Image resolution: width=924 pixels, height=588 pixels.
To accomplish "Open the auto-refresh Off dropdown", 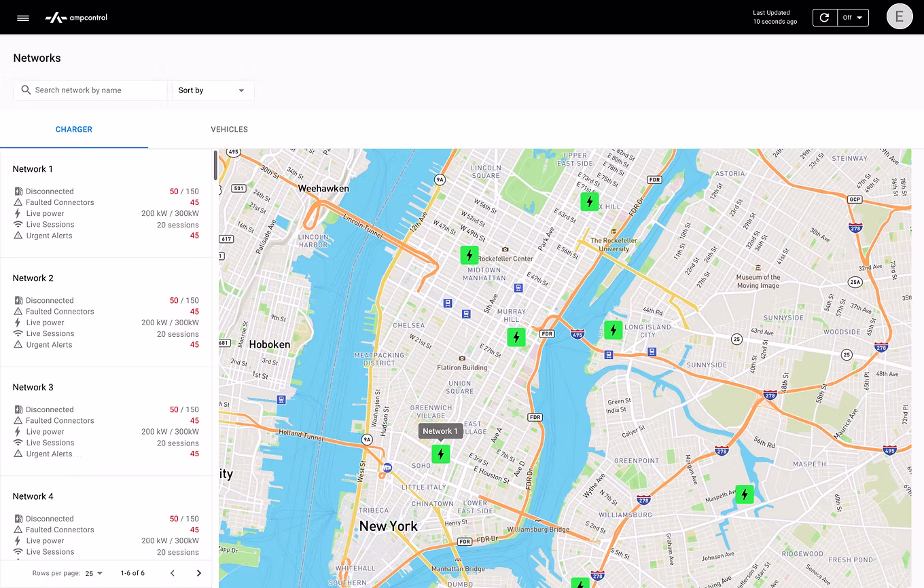I will (853, 18).
